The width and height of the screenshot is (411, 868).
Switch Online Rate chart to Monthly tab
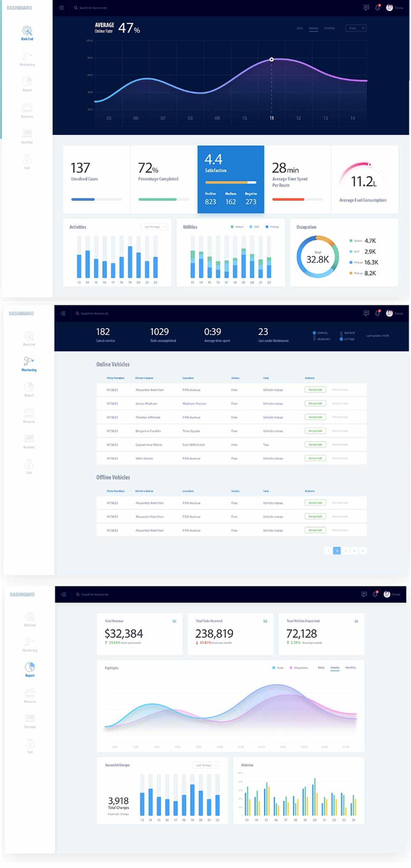329,28
